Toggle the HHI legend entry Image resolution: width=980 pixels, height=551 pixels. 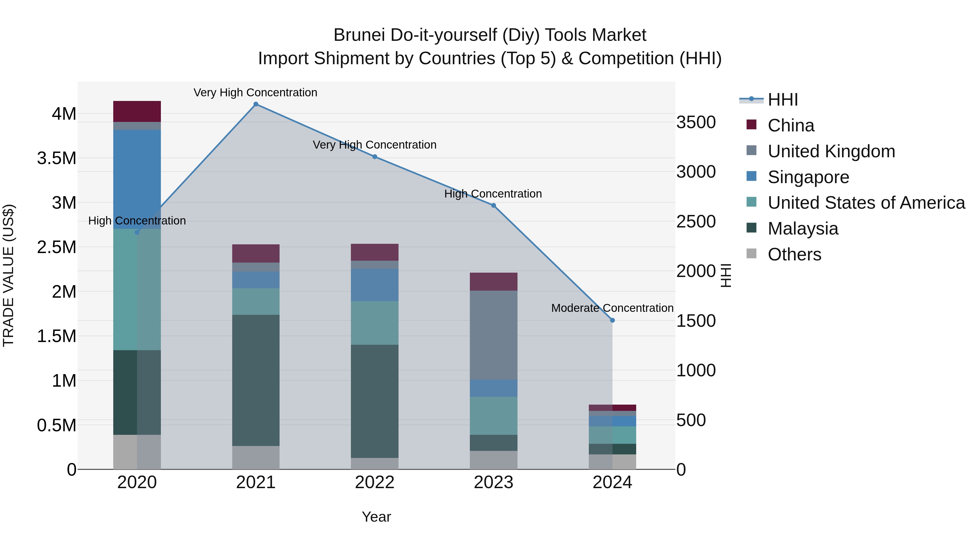coord(768,100)
